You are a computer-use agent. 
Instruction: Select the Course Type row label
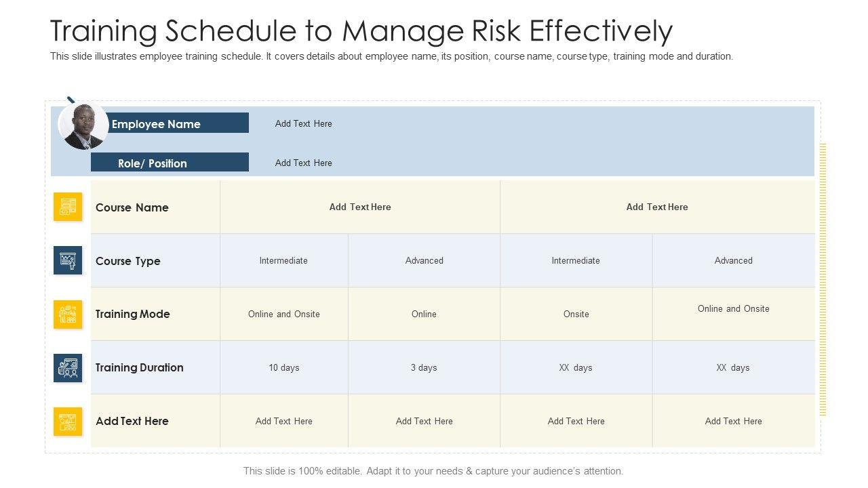tap(128, 261)
